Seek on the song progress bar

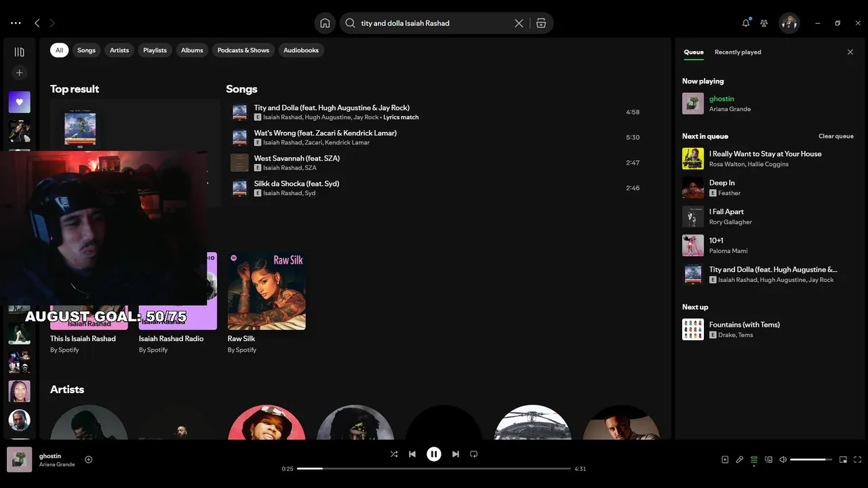pos(434,468)
